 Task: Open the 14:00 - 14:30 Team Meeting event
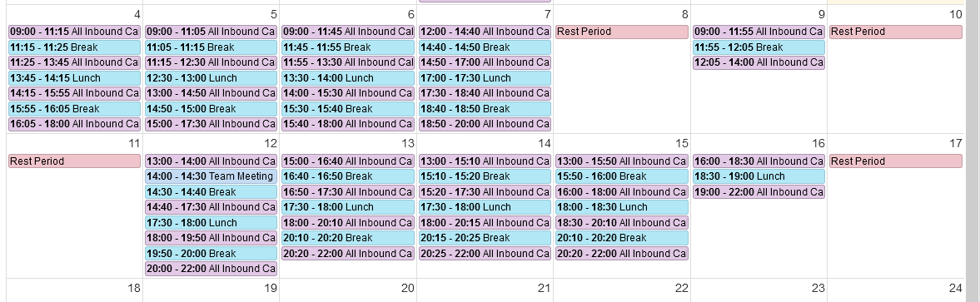point(211,176)
